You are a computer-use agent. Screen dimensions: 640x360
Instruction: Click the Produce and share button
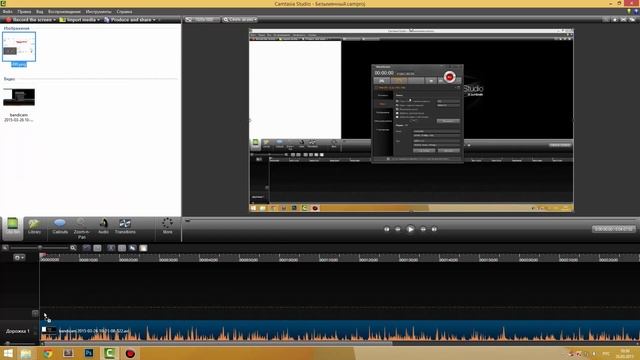(x=128, y=20)
